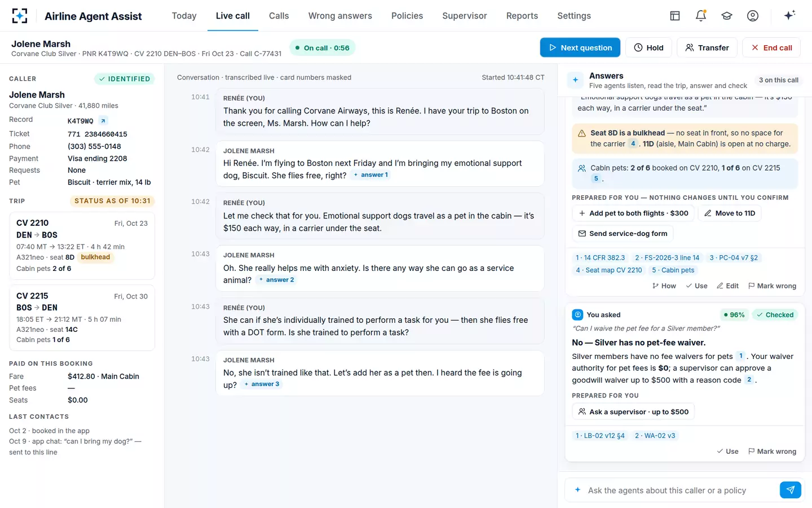Viewport: 812px width, 508px height.
Task: Put the caller on Hold
Action: [648, 48]
